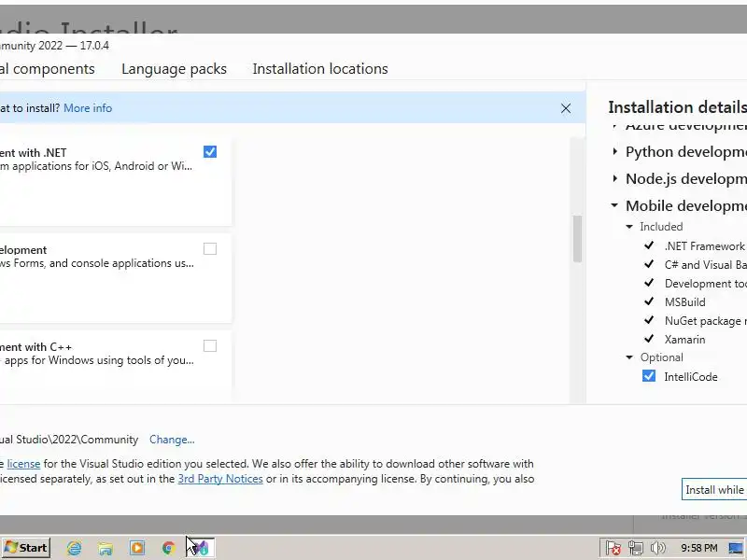Viewport: 747px width, 560px height.
Task: Click the network icon in system tray
Action: [x=636, y=548]
